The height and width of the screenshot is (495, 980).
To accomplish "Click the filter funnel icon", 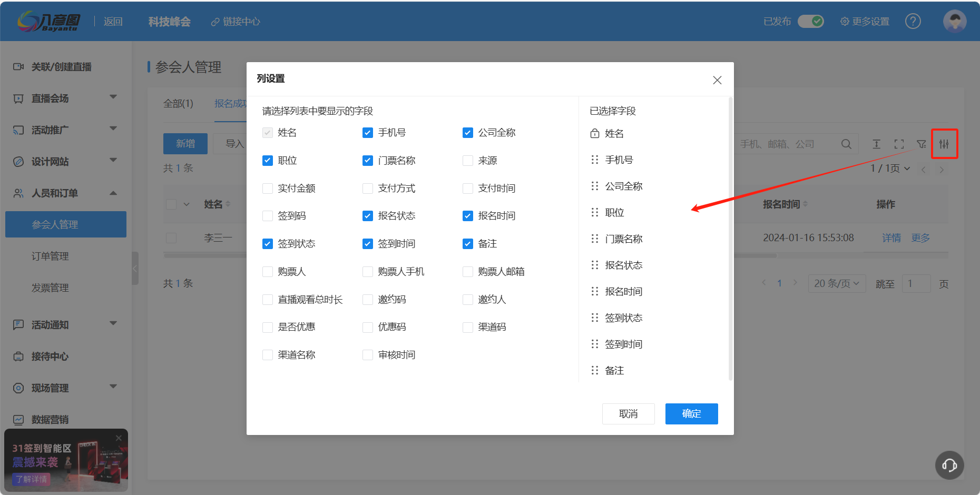I will (x=922, y=143).
